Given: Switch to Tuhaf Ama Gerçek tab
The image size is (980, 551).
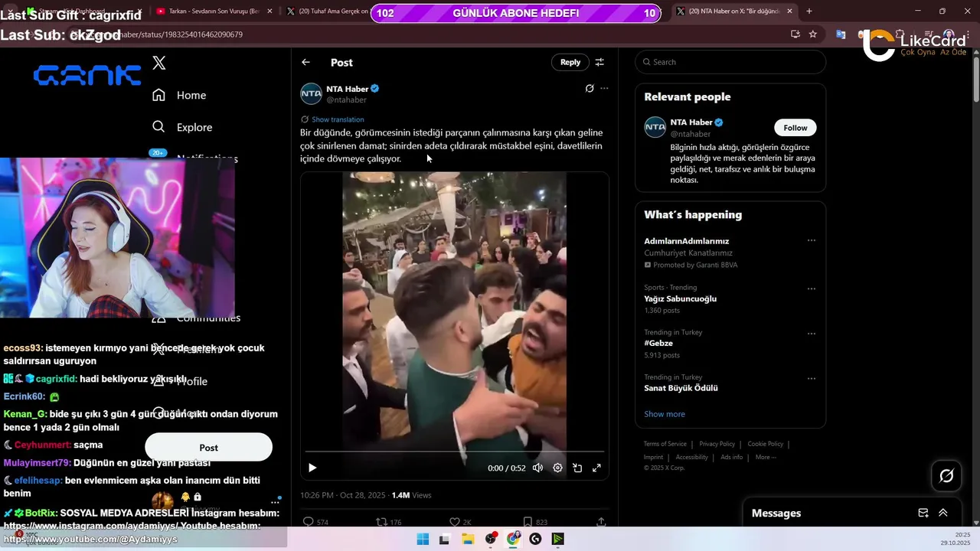Looking at the screenshot, I should pyautogui.click(x=329, y=11).
